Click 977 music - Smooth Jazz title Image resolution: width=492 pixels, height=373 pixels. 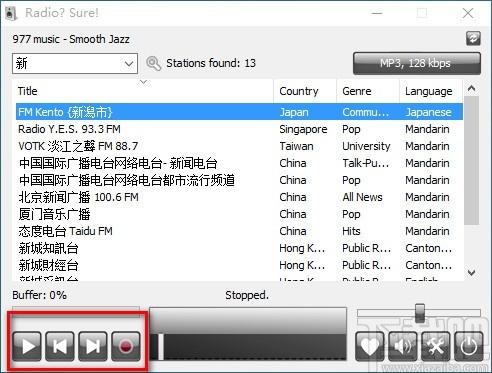click(x=71, y=39)
